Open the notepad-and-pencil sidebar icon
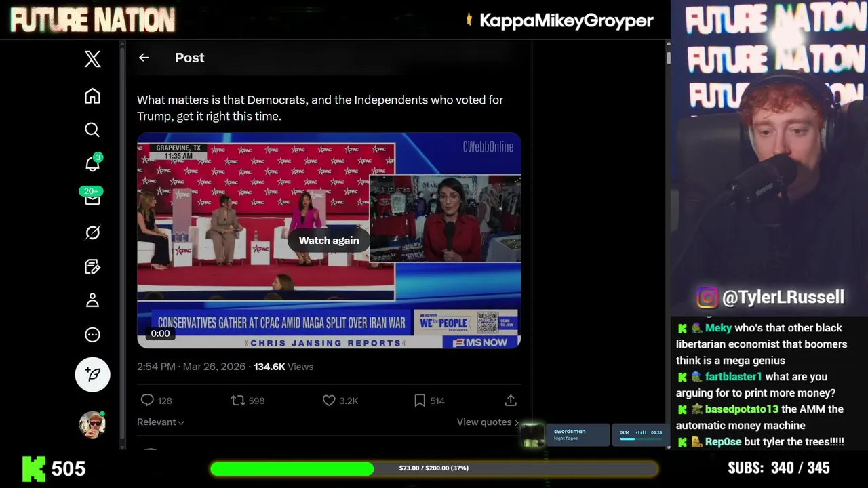 point(92,266)
